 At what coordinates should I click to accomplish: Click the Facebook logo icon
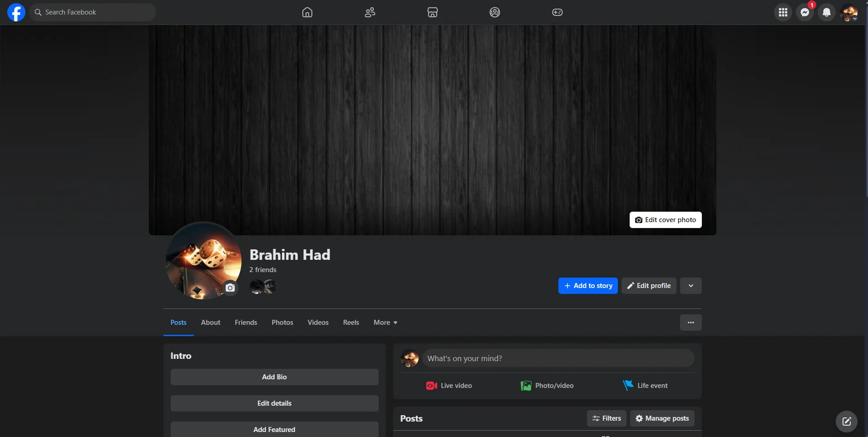pos(16,12)
